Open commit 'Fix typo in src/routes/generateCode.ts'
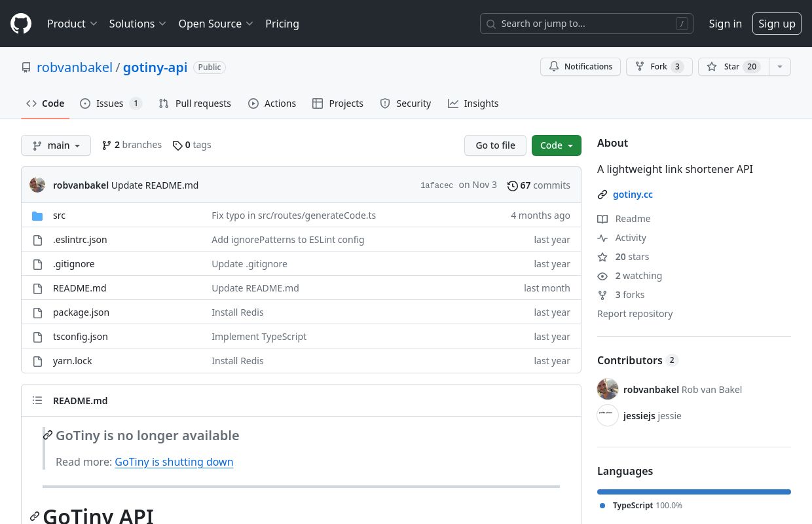This screenshot has width=812, height=524. pyautogui.click(x=294, y=215)
